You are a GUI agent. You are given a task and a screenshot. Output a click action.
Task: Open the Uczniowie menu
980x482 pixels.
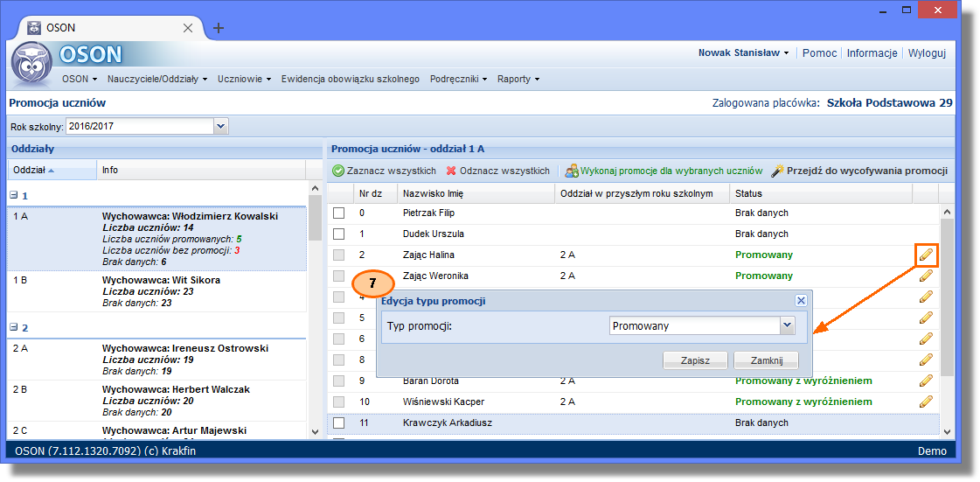pos(244,79)
